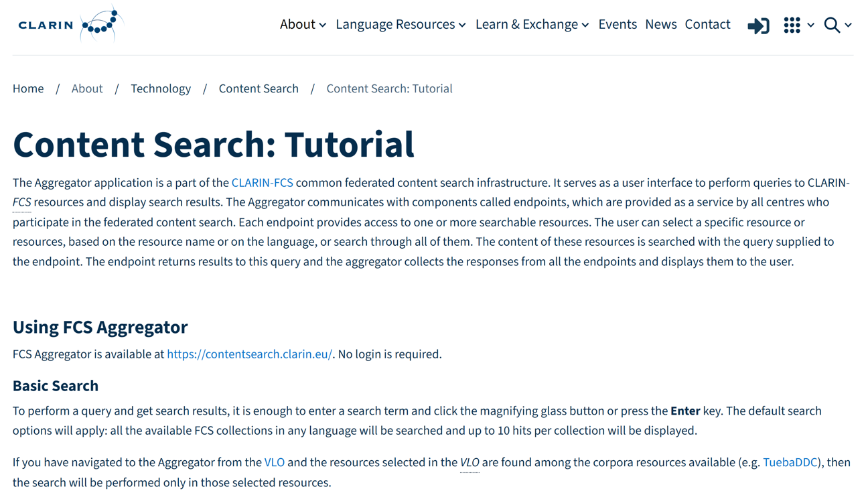
Task: Select Events in the navigation menu
Action: tap(618, 24)
